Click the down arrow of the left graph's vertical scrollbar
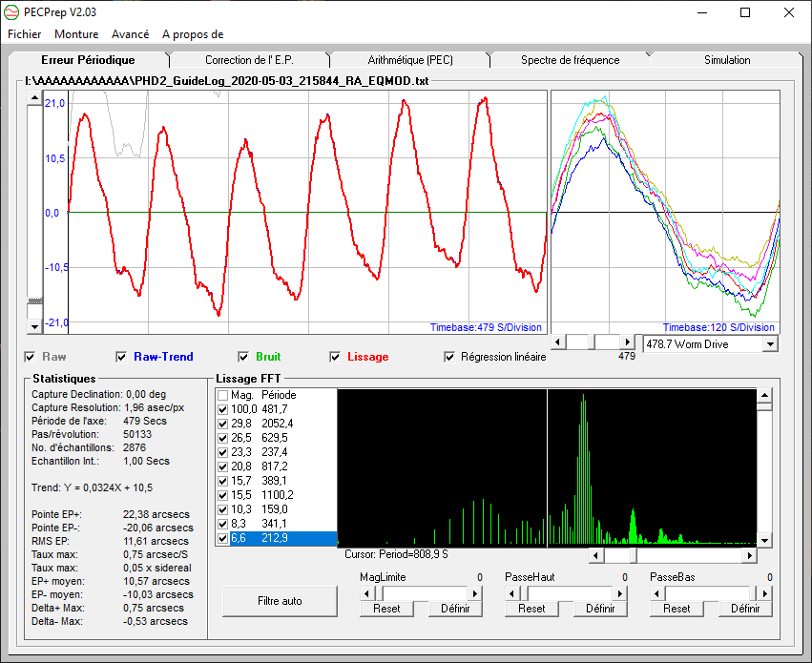Viewport: 812px width, 663px height. click(36, 326)
